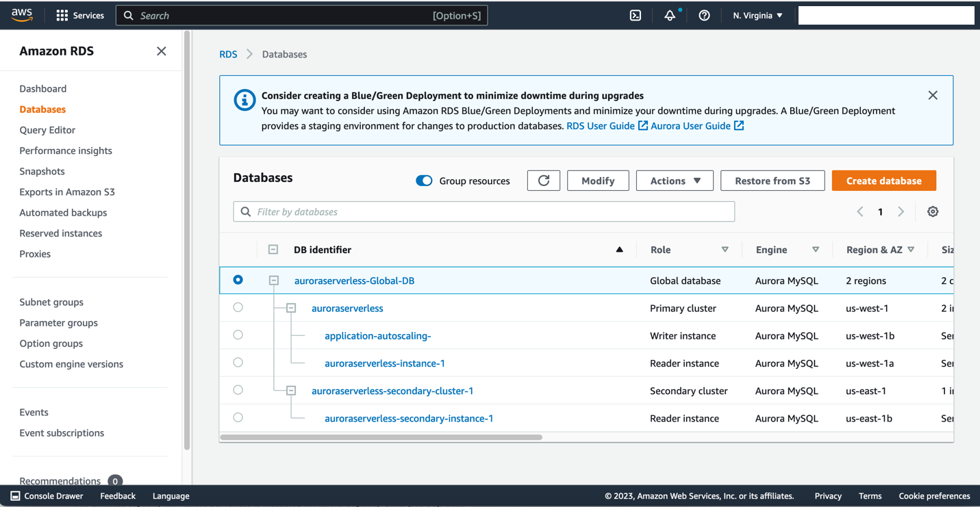This screenshot has width=980, height=507.
Task: Click the top AWS search field
Action: coord(301,15)
